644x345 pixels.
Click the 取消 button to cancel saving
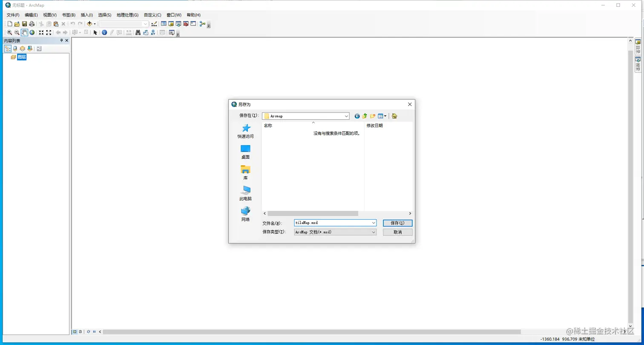tap(397, 232)
